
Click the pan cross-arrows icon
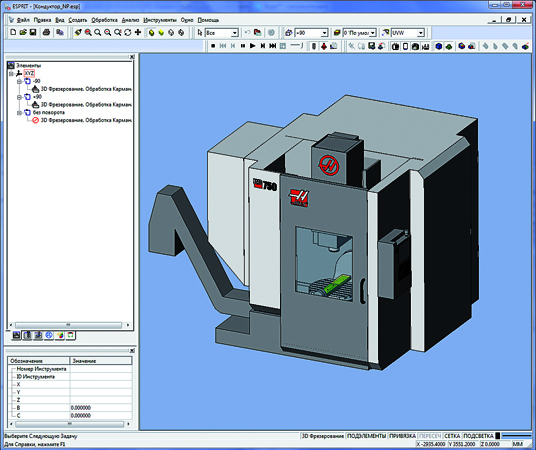point(138,32)
